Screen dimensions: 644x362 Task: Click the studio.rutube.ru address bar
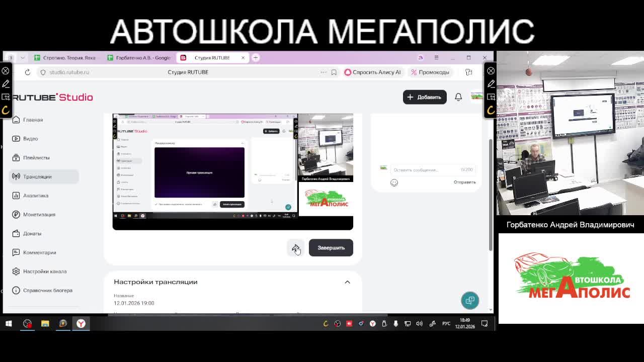[x=69, y=72]
